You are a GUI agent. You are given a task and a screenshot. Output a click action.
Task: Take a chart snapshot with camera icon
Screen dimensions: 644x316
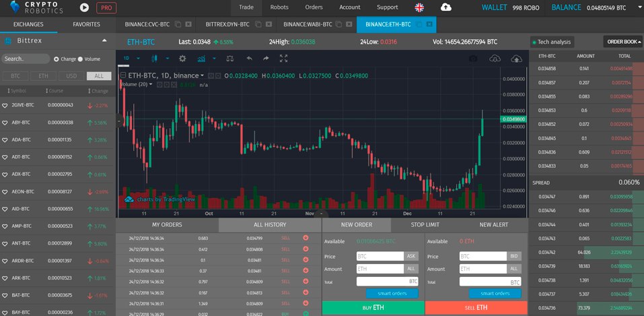coord(473,59)
